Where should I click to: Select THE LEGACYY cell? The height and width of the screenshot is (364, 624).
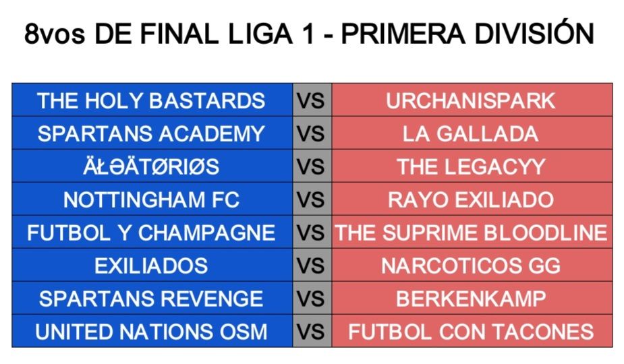click(472, 166)
